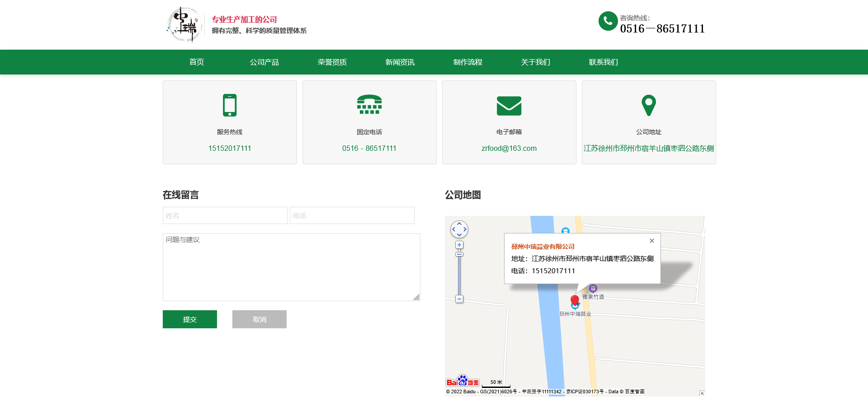The width and height of the screenshot is (868, 415).
Task: Close the map info window
Action: click(x=651, y=241)
